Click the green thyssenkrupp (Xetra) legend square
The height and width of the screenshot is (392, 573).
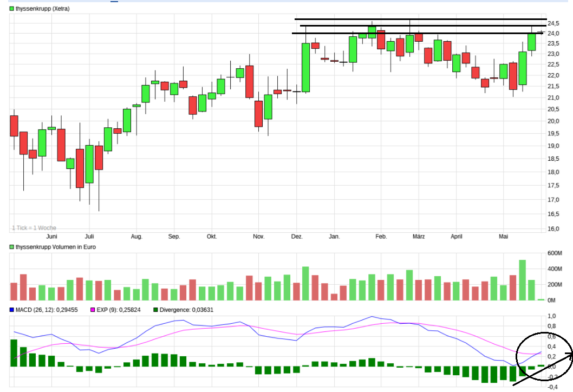(x=12, y=9)
